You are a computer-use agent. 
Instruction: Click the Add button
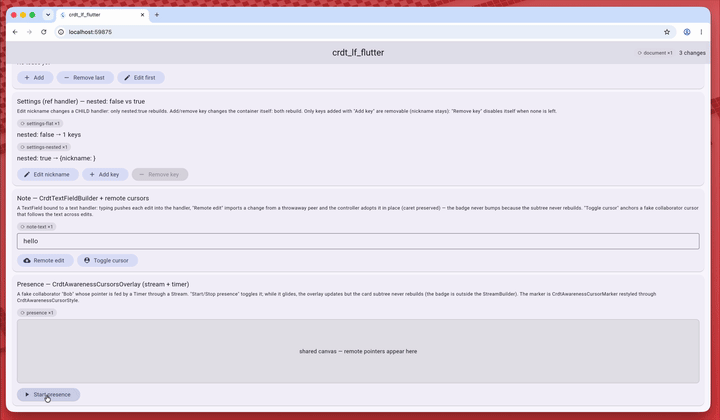click(x=35, y=78)
